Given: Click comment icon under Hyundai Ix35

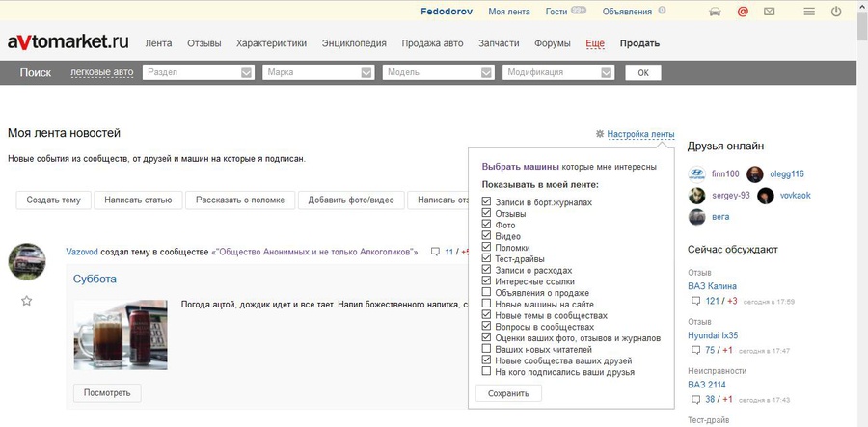Looking at the screenshot, I should [695, 350].
